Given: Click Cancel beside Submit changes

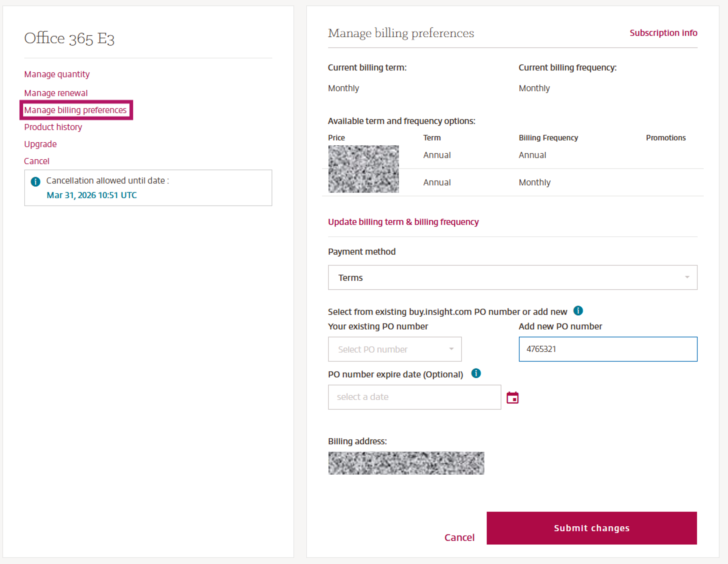Looking at the screenshot, I should coord(459,537).
